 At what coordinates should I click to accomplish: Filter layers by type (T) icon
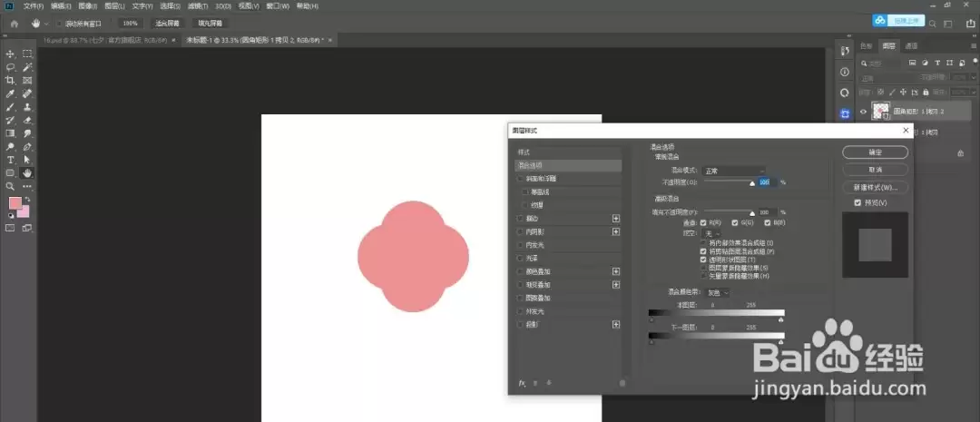(936, 64)
